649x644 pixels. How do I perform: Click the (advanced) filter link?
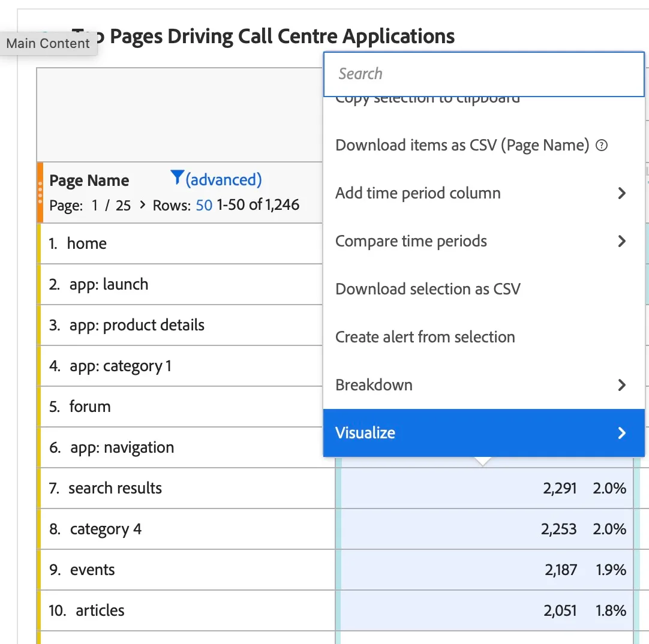pos(224,180)
